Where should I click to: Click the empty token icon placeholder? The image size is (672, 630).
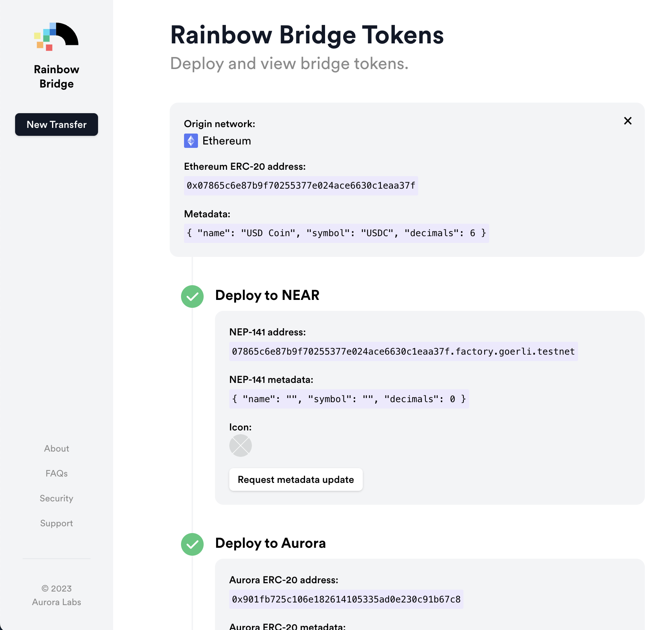(241, 446)
